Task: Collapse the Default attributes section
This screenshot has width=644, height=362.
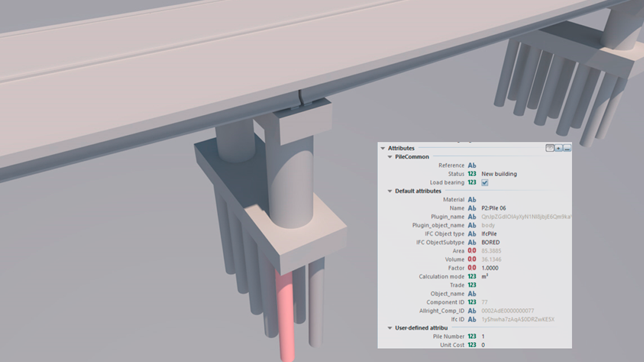Action: click(x=391, y=191)
